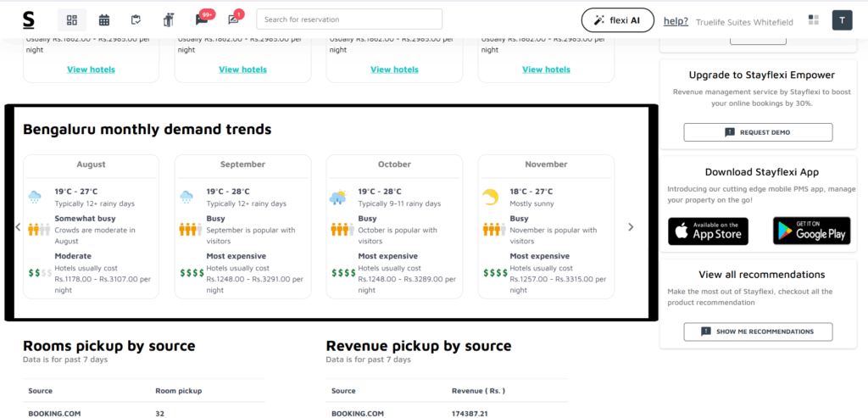Click the Somewhat busy label in August
Image resolution: width=868 pixels, height=418 pixels.
coord(86,219)
